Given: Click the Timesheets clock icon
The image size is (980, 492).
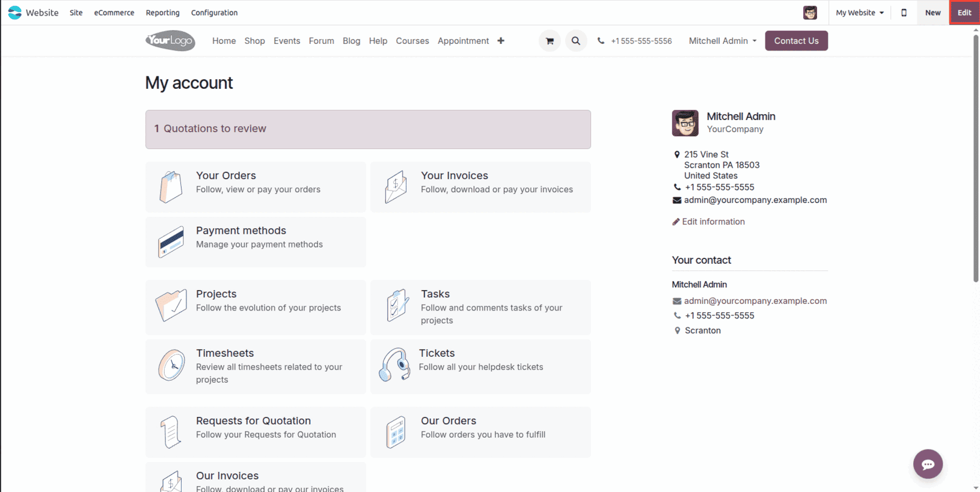Looking at the screenshot, I should [x=171, y=365].
